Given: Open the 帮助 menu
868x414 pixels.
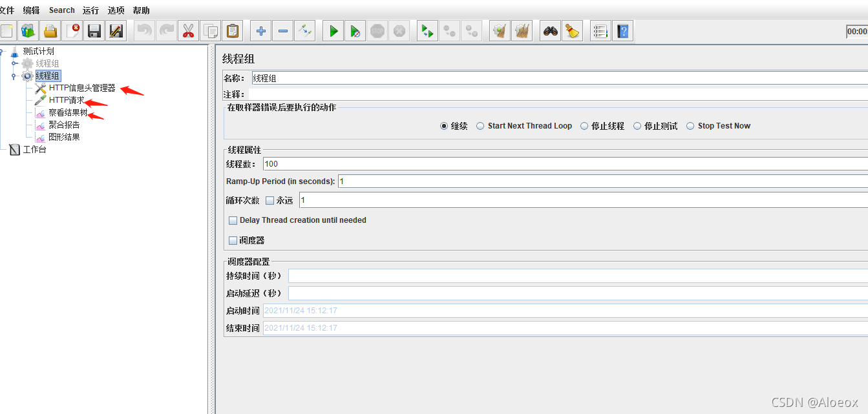Looking at the screenshot, I should coord(141,10).
